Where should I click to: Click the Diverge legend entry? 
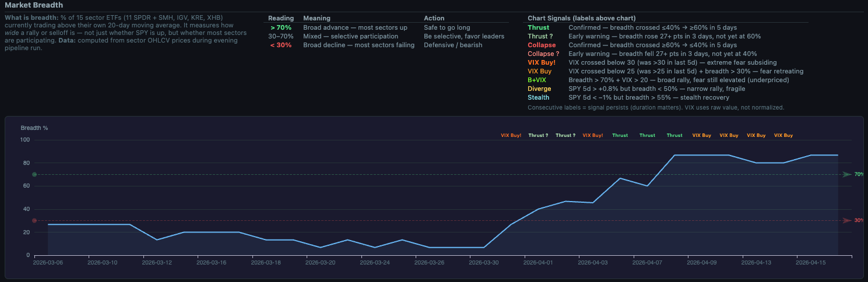(539, 89)
